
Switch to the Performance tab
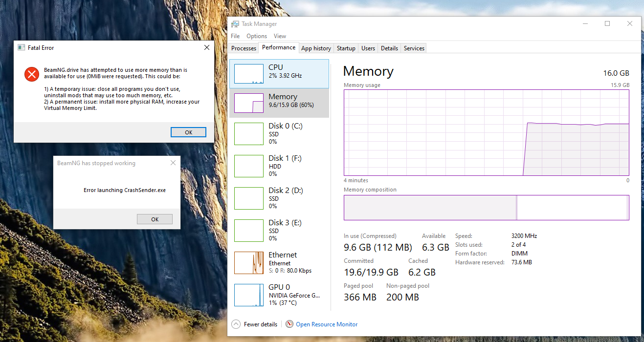click(x=279, y=47)
